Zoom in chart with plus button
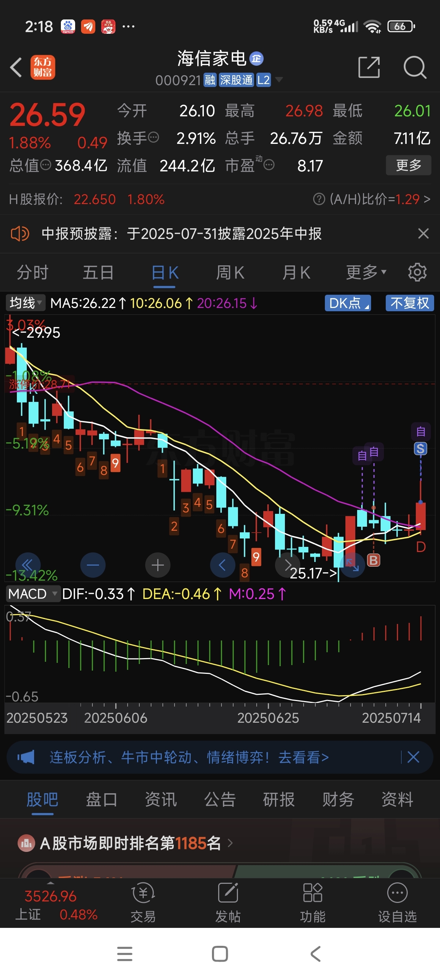 (x=158, y=565)
